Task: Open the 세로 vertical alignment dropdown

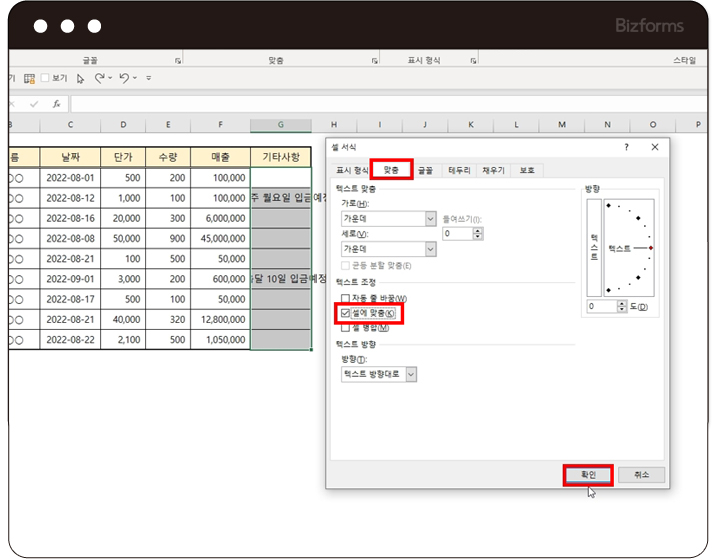Action: (431, 248)
